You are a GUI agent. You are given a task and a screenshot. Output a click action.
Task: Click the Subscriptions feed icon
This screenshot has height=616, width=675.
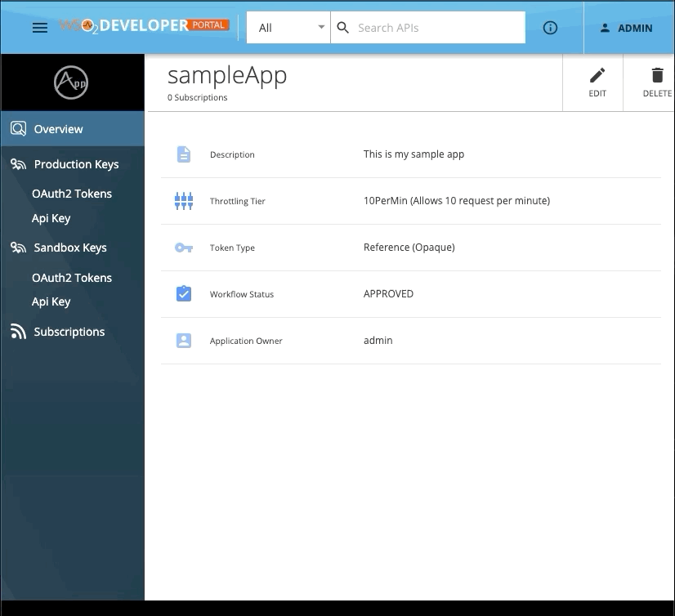[x=18, y=332]
